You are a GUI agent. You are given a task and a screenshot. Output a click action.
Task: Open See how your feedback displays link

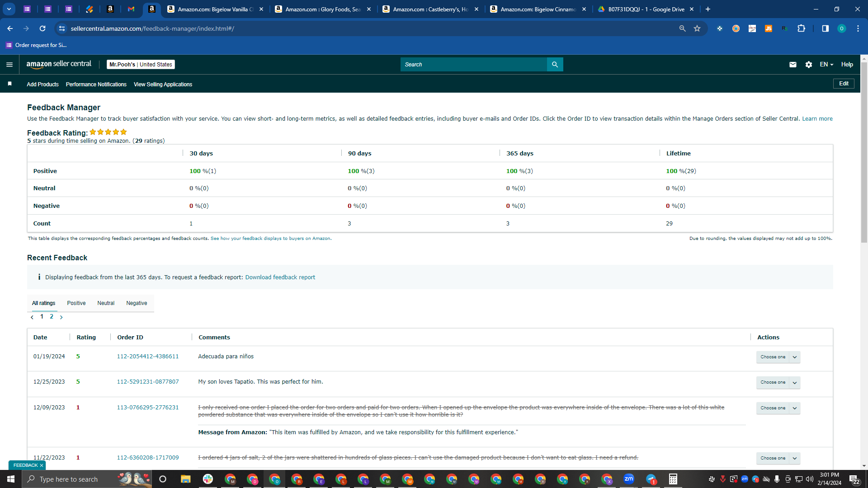click(270, 239)
